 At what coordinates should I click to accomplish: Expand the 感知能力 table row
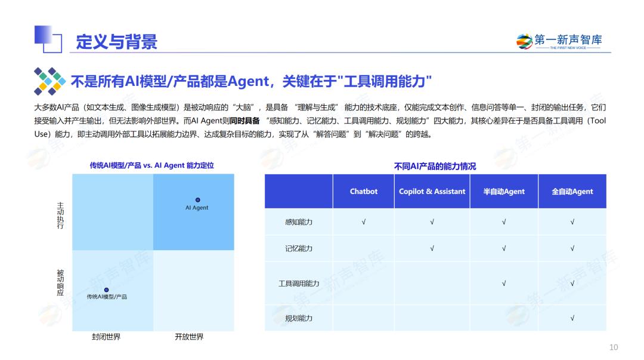pyautogui.click(x=300, y=220)
